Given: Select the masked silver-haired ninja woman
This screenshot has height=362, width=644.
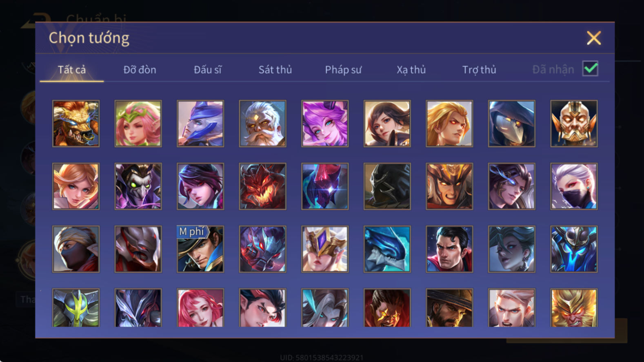Looking at the screenshot, I should (x=574, y=186).
